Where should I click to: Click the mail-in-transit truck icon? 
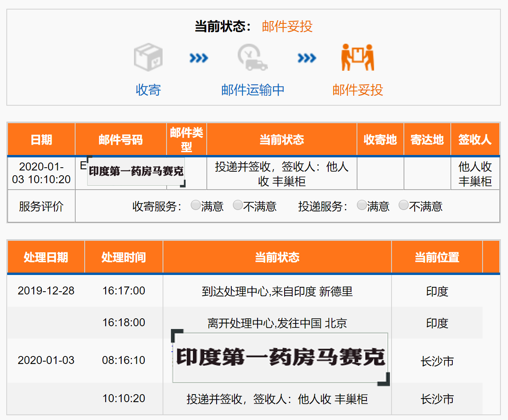click(252, 57)
